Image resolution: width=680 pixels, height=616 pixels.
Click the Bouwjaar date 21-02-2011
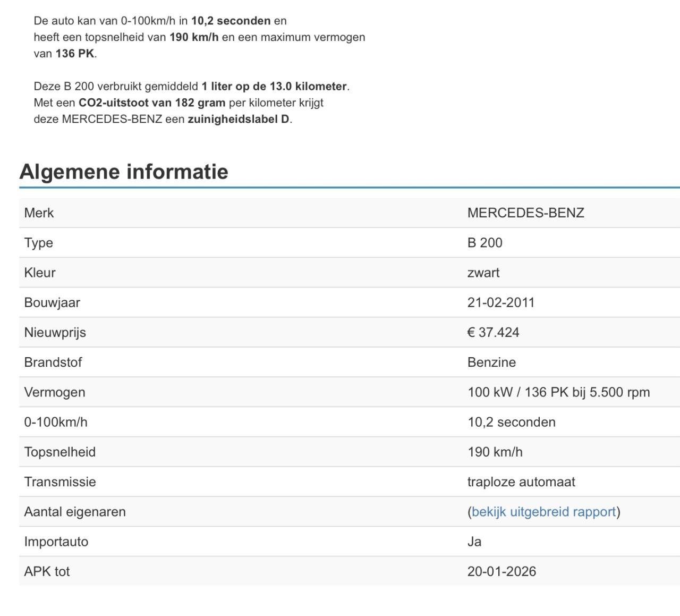click(500, 302)
